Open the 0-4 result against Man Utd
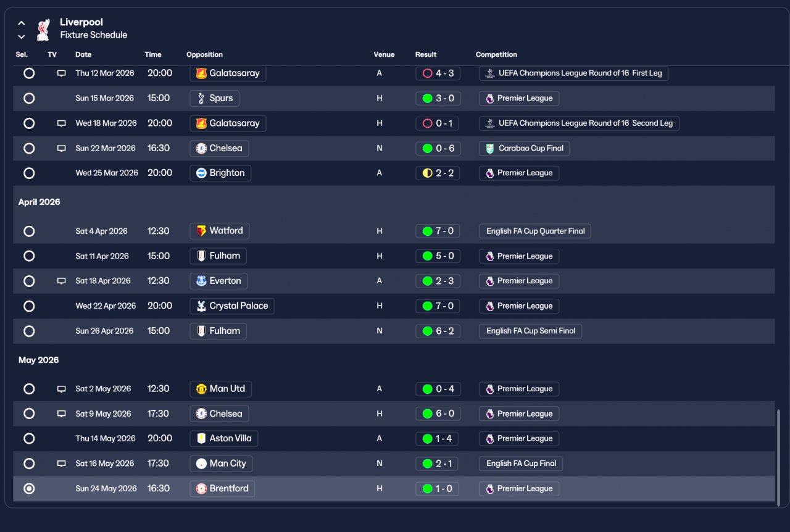Screen dimensions: 790x532 click(438, 389)
